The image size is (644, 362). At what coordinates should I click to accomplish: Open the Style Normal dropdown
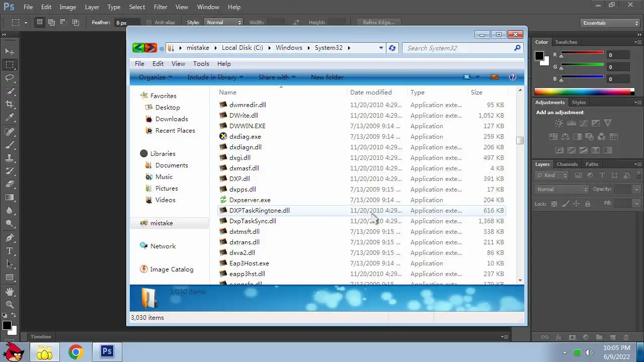point(223,23)
